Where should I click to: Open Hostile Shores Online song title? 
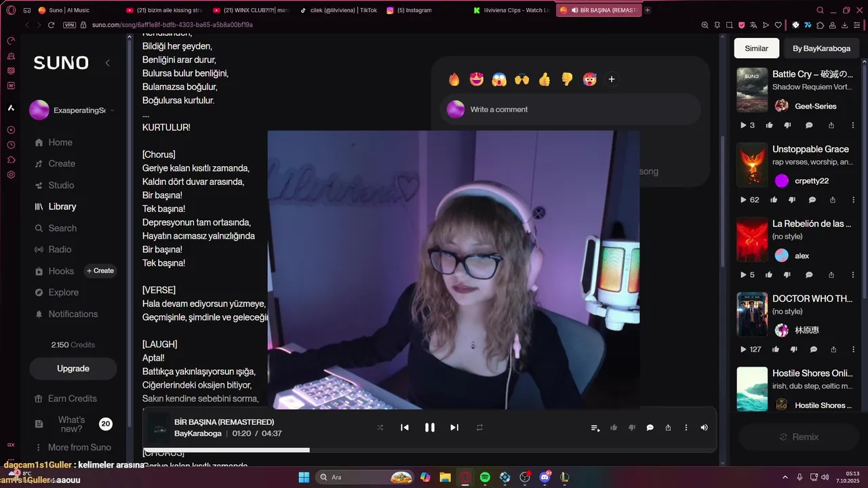point(812,373)
